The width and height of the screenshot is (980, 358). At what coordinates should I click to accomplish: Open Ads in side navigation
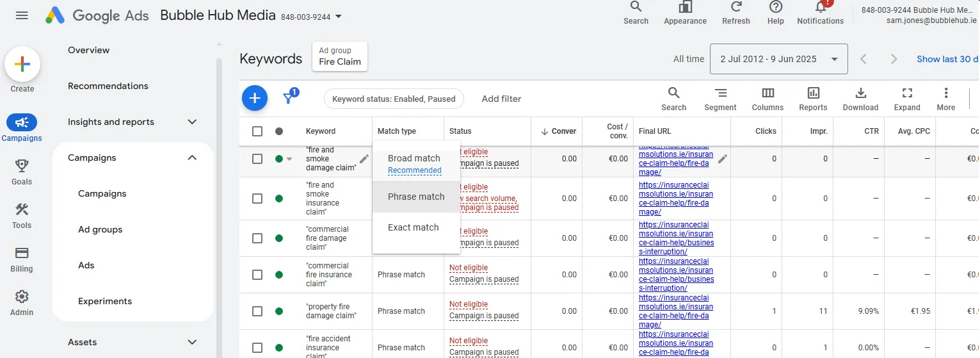86,265
